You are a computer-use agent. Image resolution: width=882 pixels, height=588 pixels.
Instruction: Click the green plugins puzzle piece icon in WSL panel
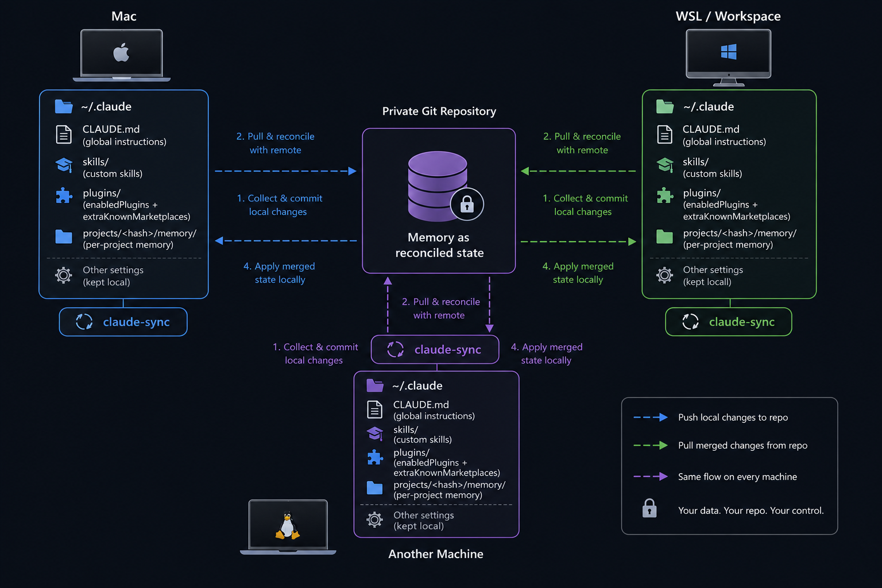[665, 196]
